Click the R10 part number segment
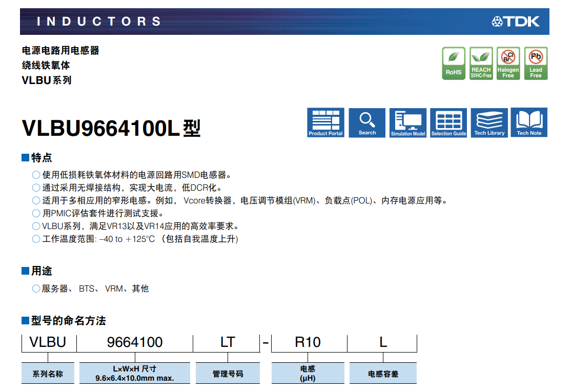The width and height of the screenshot is (572, 392). point(308,342)
